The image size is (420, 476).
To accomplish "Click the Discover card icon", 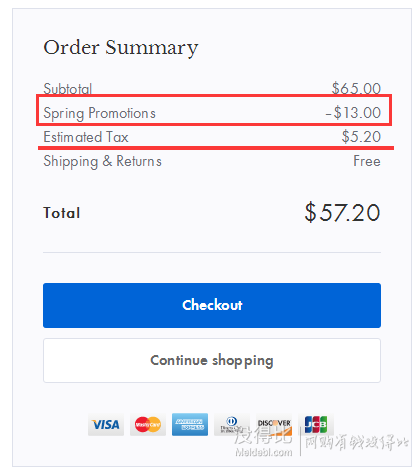I will point(274,424).
